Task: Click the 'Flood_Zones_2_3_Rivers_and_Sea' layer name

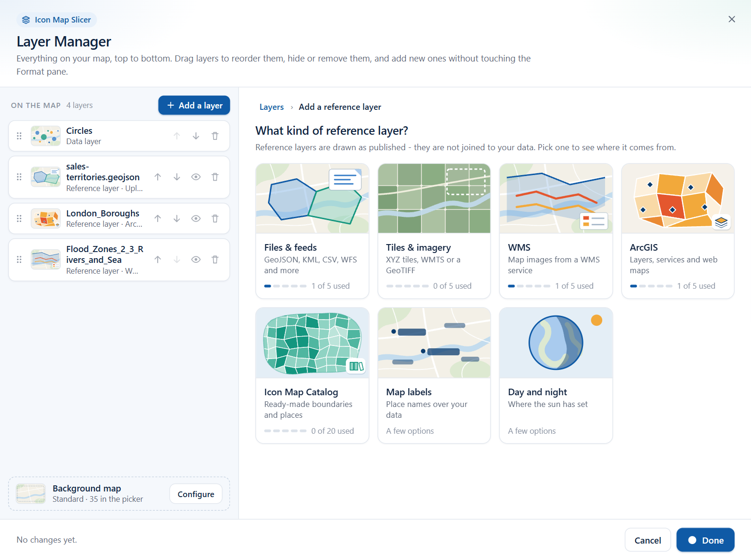Action: [105, 254]
